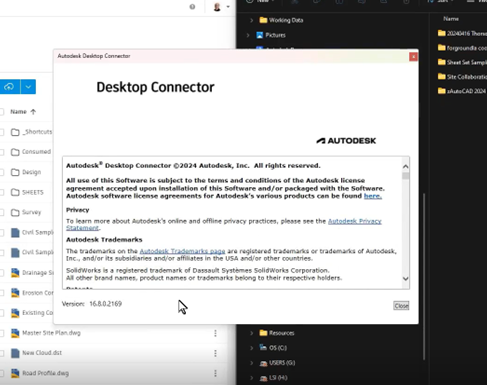Click the Close button in the About dialog
This screenshot has width=487, height=385.
tap(401, 306)
